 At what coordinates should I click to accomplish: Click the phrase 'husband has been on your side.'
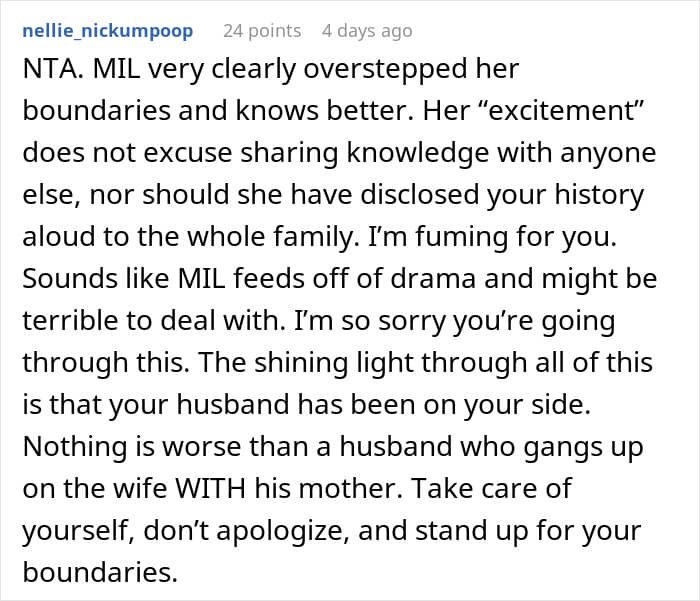(x=383, y=404)
